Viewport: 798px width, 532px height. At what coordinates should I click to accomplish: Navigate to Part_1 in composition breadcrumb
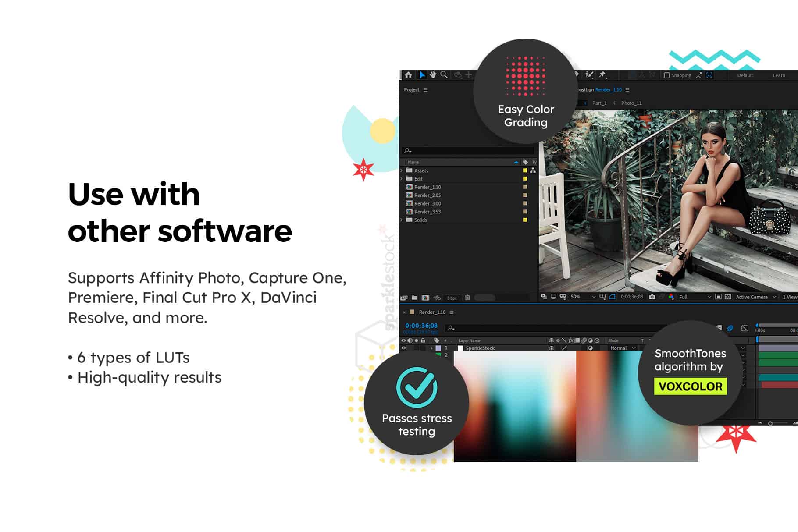pyautogui.click(x=599, y=103)
